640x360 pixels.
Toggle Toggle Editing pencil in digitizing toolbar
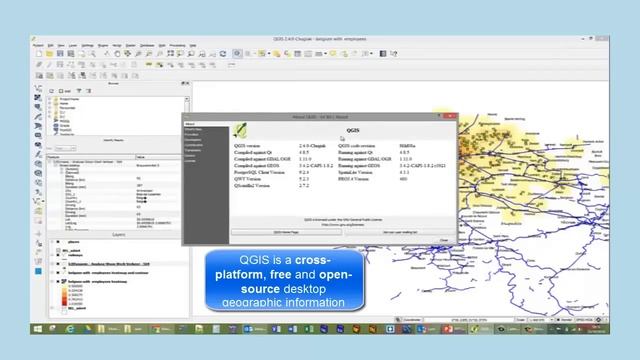(49, 64)
